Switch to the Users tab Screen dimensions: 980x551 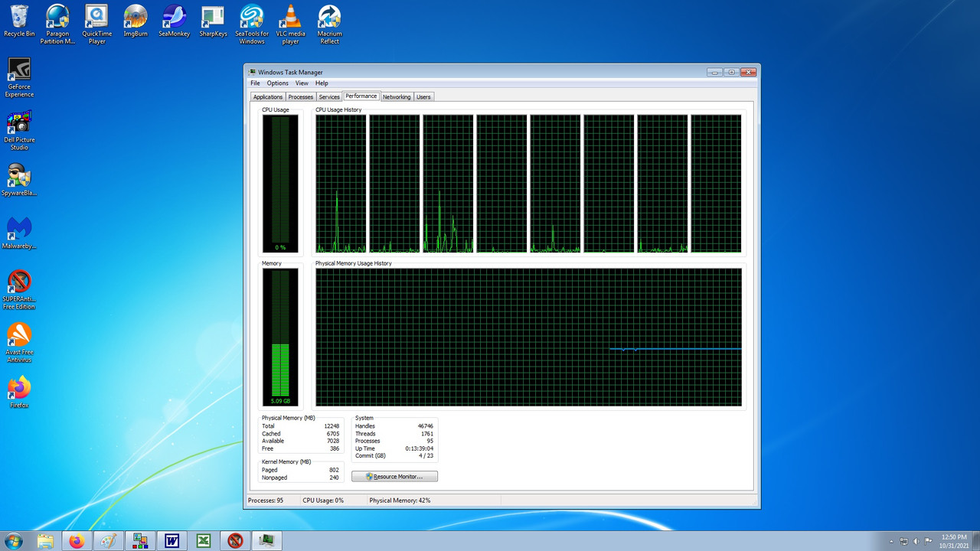tap(423, 97)
